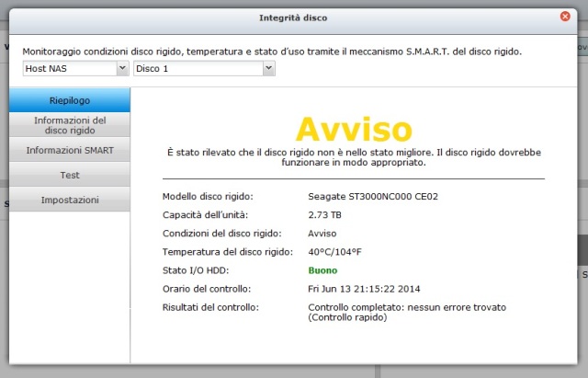Select the Riepilogo tab
Image resolution: width=588 pixels, height=378 pixels.
coord(70,99)
